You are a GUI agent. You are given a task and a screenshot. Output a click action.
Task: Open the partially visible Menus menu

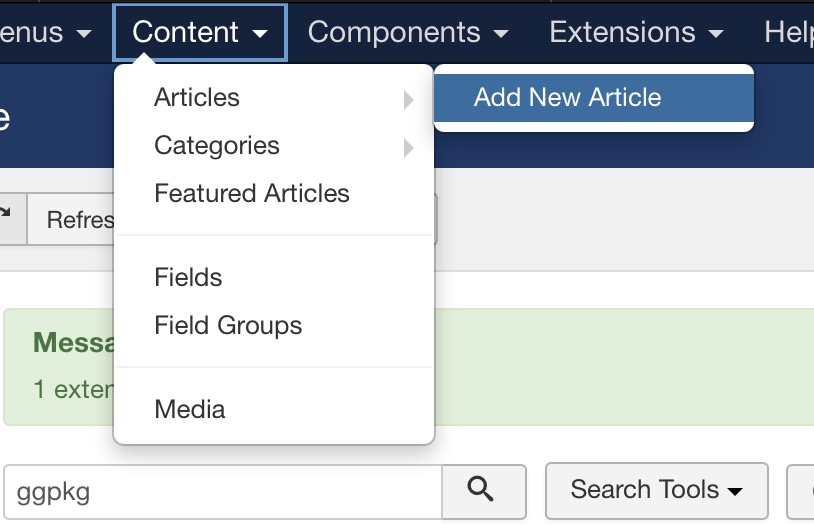coord(45,32)
